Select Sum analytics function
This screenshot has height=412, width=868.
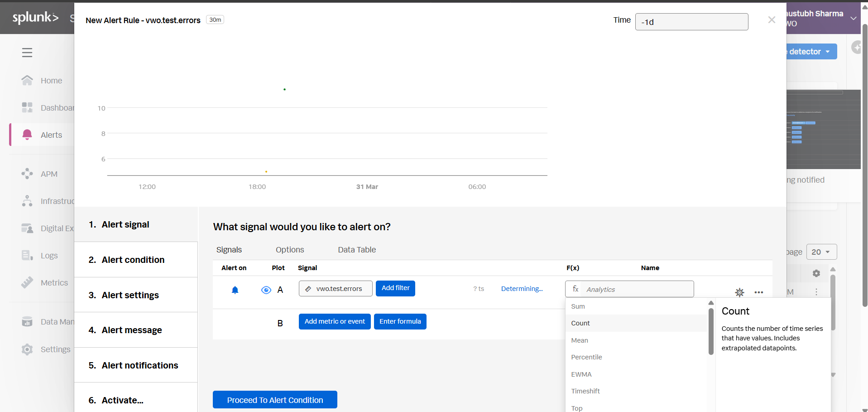pyautogui.click(x=636, y=306)
